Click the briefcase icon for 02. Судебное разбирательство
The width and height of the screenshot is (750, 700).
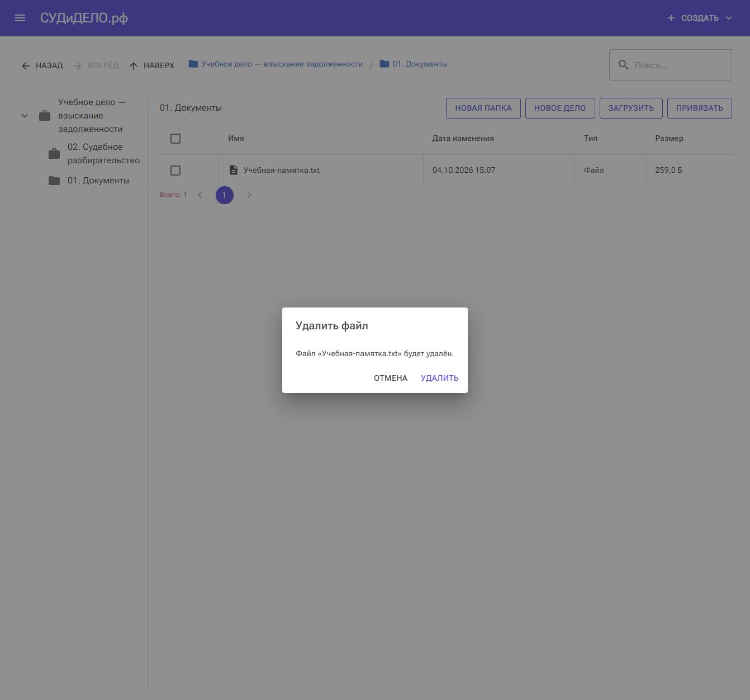point(54,154)
